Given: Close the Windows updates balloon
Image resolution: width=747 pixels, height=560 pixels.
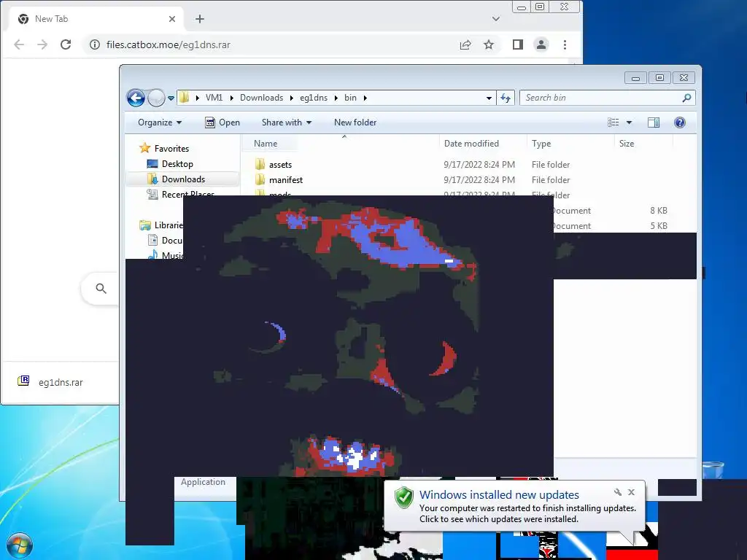Looking at the screenshot, I should [x=631, y=492].
